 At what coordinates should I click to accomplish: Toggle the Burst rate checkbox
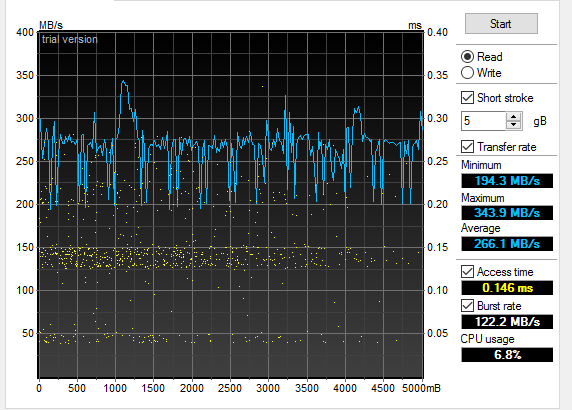[x=467, y=306]
